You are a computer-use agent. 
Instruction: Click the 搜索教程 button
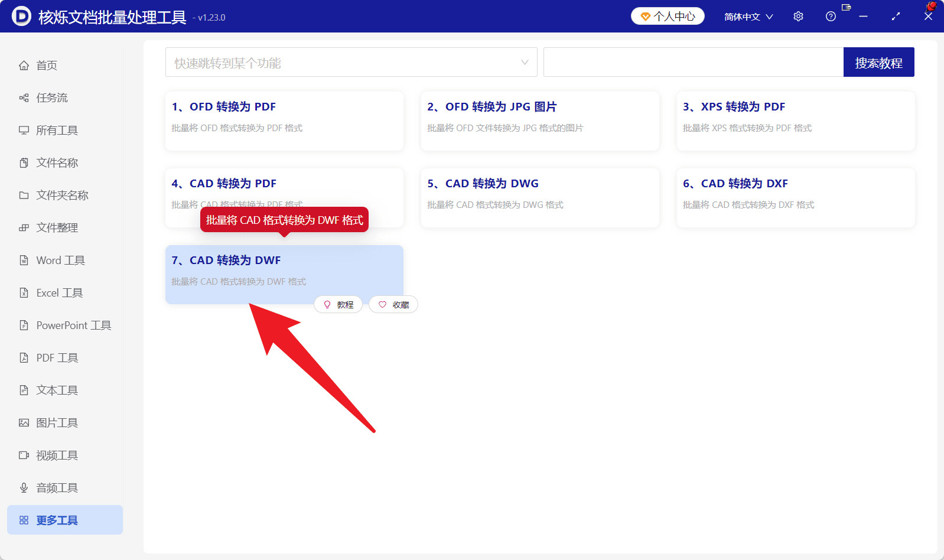(x=879, y=62)
